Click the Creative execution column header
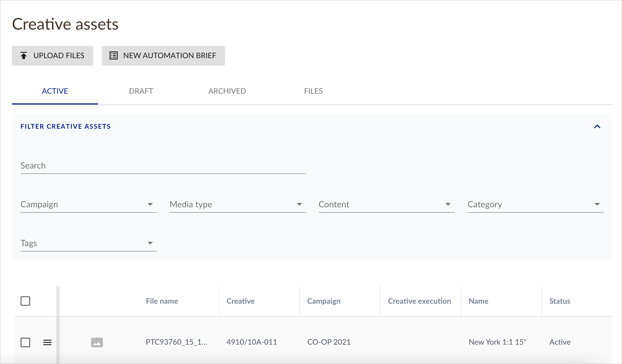This screenshot has height=364, width=622. [x=420, y=301]
